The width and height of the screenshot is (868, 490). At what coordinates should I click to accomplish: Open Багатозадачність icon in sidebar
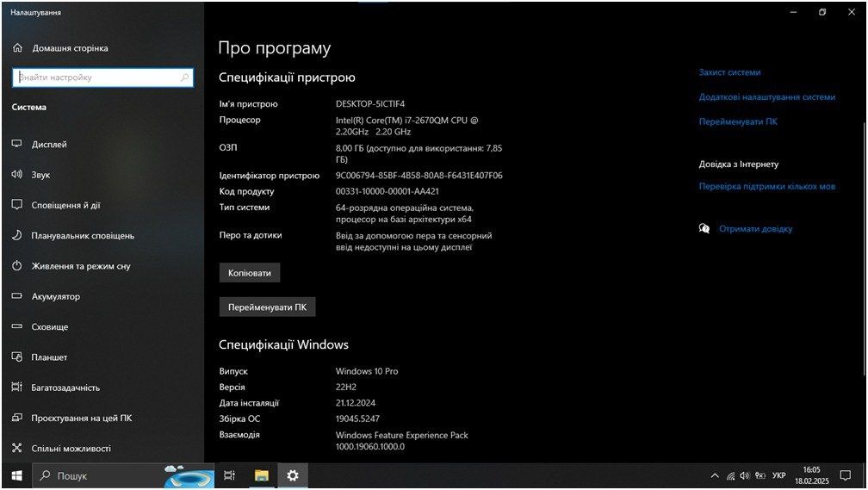pyautogui.click(x=17, y=387)
